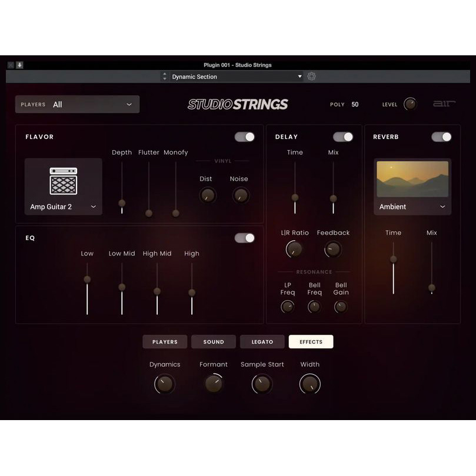The width and height of the screenshot is (476, 476).
Task: Click the Formant knob
Action: pyautogui.click(x=214, y=384)
